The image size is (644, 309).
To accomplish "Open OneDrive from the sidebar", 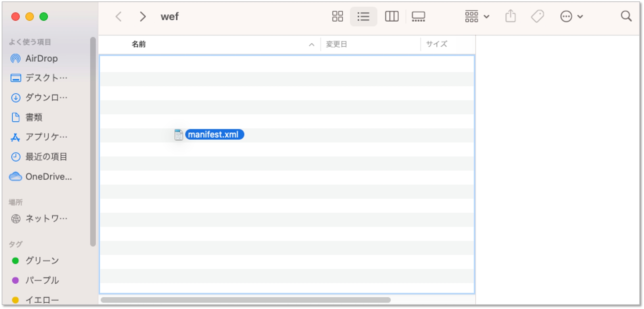I will (x=48, y=177).
